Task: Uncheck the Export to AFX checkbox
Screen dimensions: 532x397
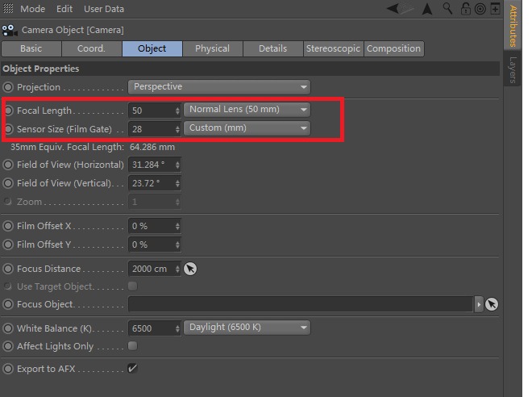Action: tap(132, 369)
